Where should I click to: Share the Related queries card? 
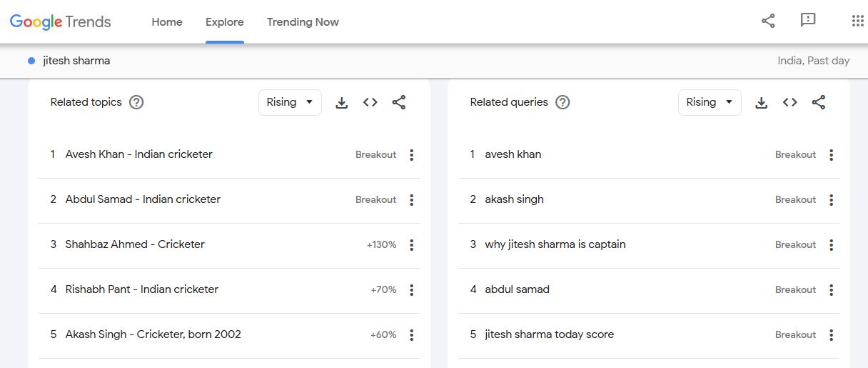coord(819,102)
